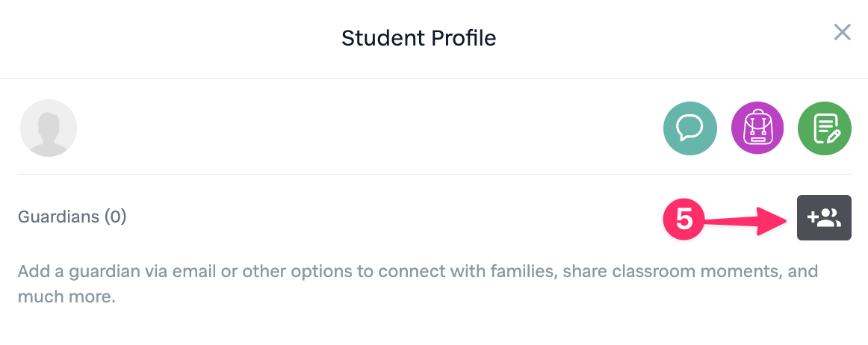The height and width of the screenshot is (345, 868).
Task: View student portfolio via backpack icon
Action: 757,128
